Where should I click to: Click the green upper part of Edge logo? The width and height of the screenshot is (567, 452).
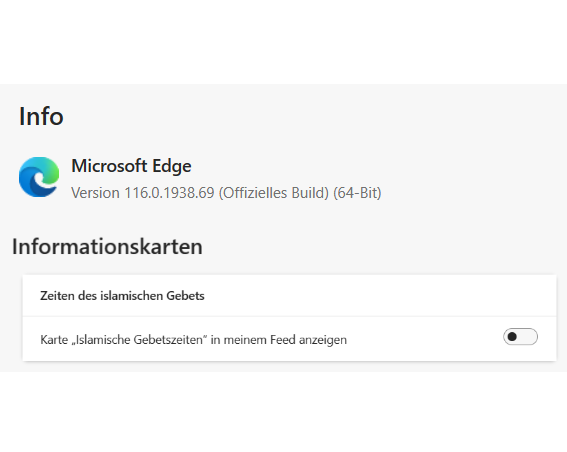49,168
